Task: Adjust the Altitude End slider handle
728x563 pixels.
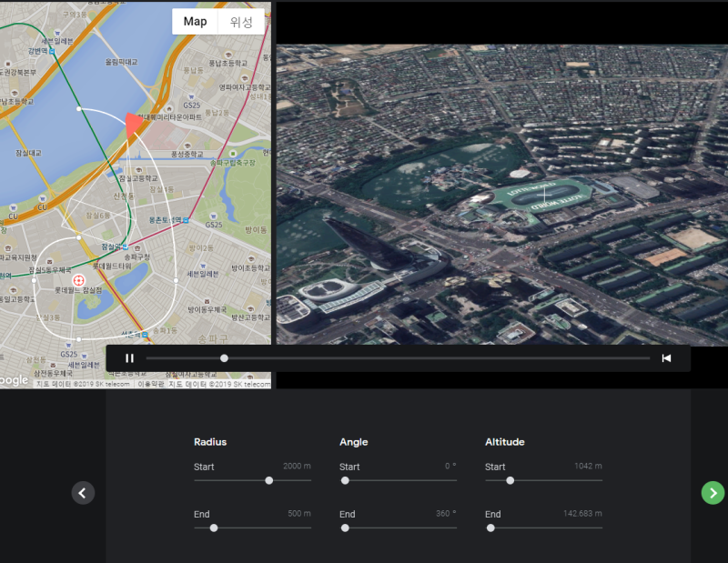Action: tap(490, 528)
